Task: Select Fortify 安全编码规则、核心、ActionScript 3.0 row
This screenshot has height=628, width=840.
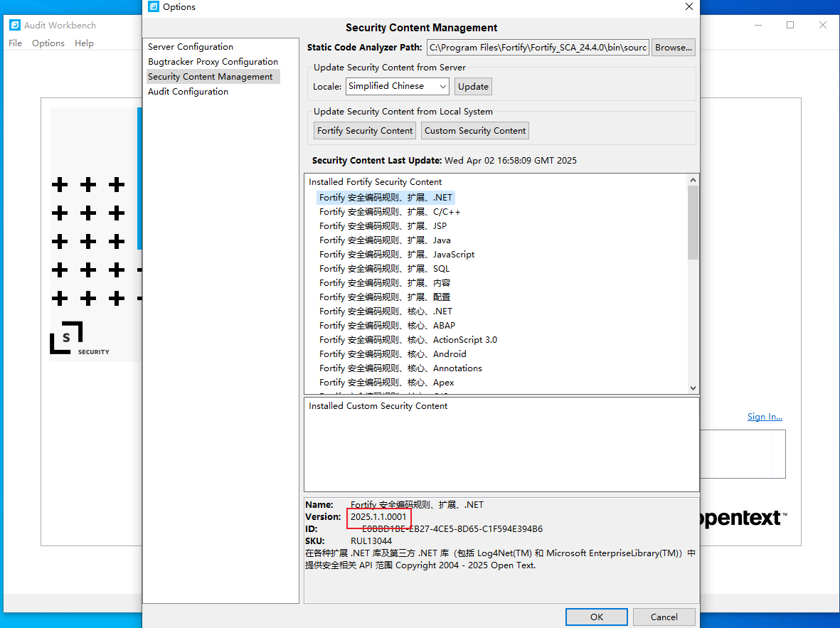Action: pyautogui.click(x=408, y=340)
